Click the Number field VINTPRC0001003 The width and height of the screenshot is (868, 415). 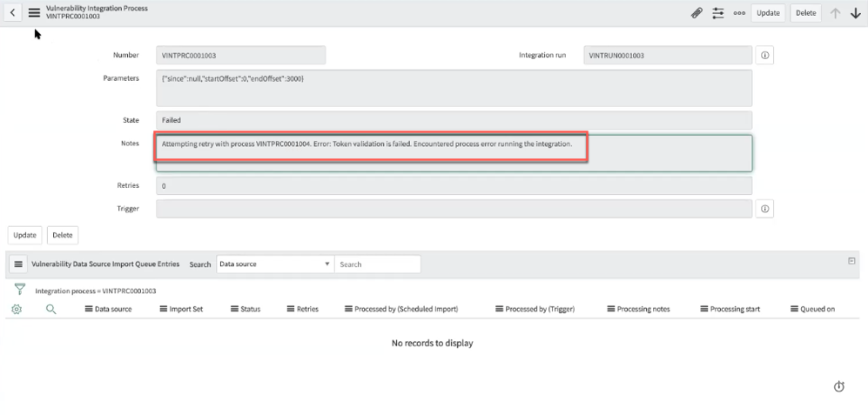coord(241,56)
